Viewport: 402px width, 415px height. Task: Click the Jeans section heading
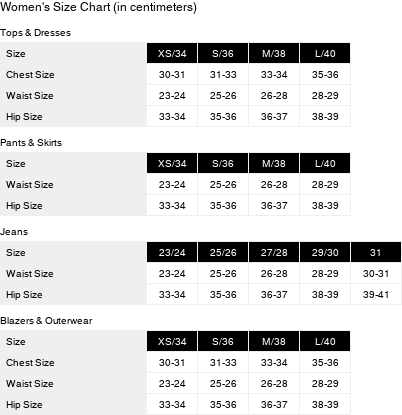tap(14, 232)
